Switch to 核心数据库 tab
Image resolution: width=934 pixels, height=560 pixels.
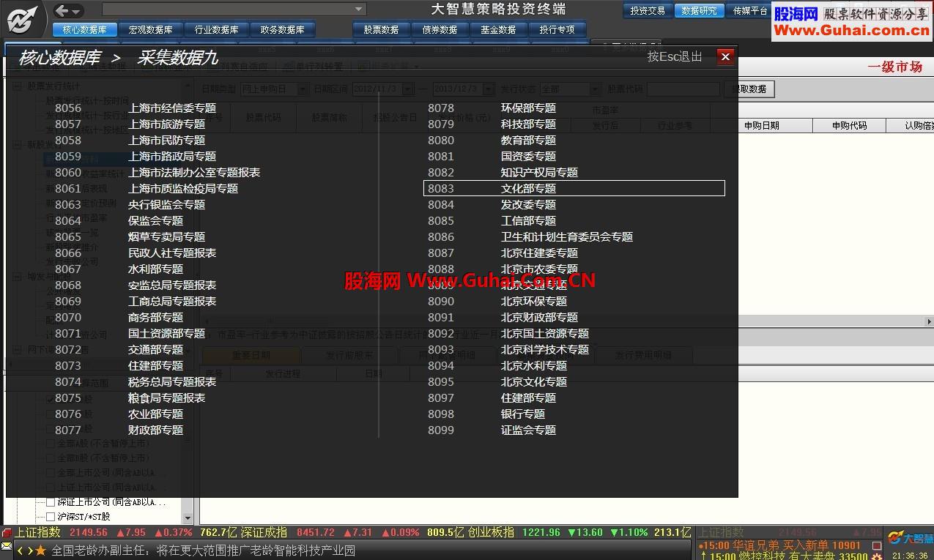click(x=84, y=30)
